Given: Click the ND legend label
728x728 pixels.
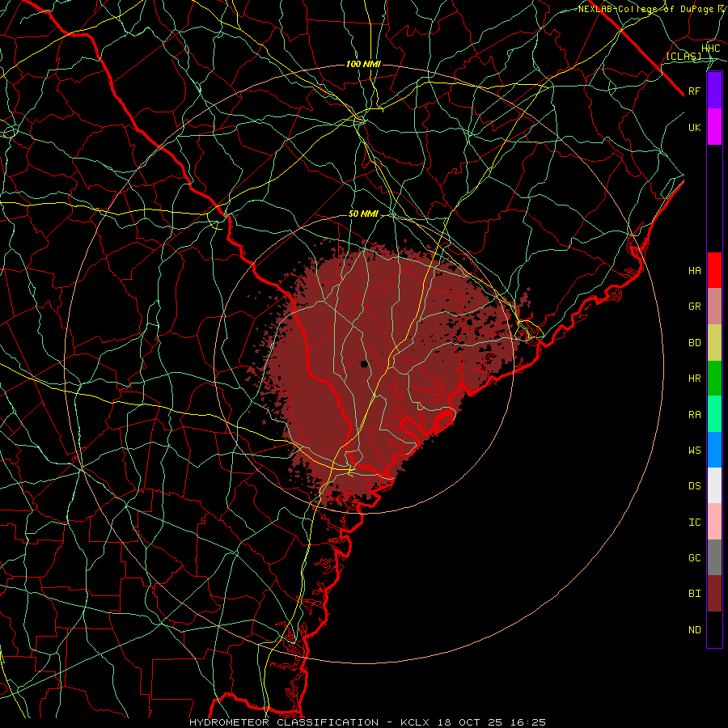Looking at the screenshot, I should click(694, 630).
